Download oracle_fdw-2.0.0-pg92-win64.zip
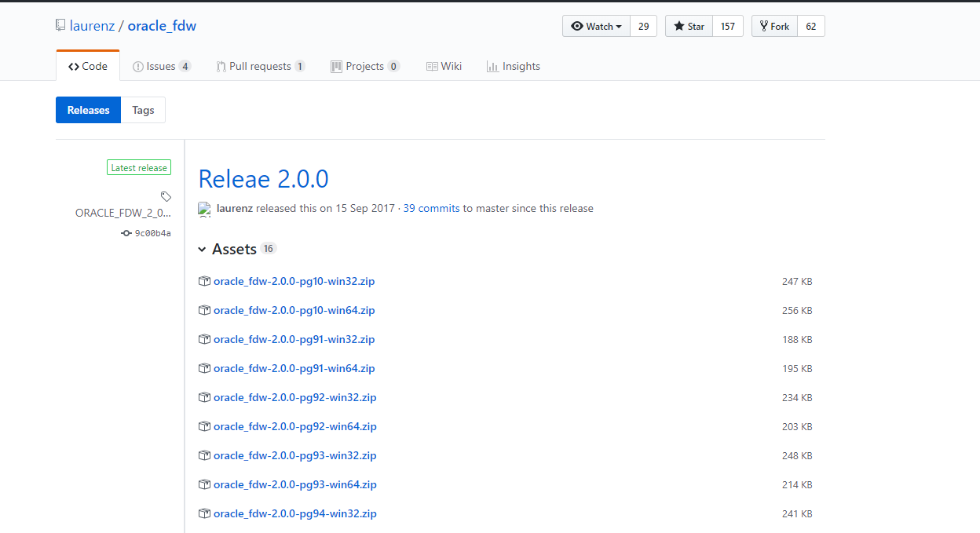The height and width of the screenshot is (533, 980). (x=294, y=426)
